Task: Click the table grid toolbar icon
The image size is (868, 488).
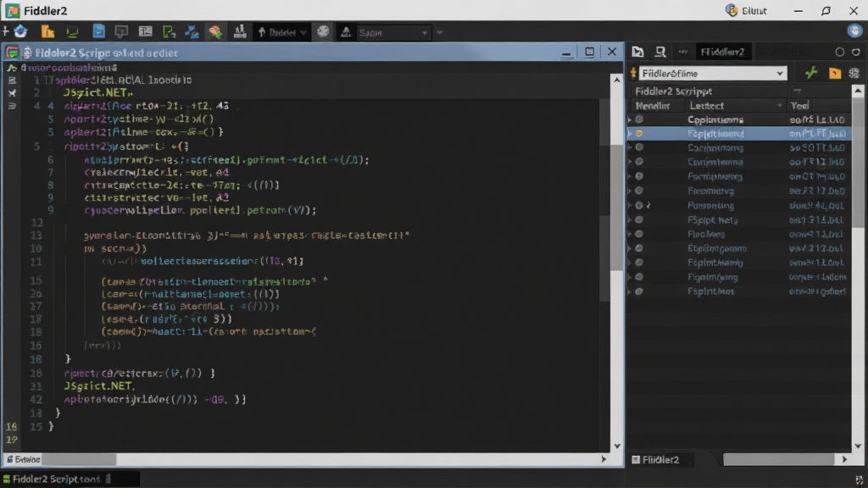Action: point(146,31)
